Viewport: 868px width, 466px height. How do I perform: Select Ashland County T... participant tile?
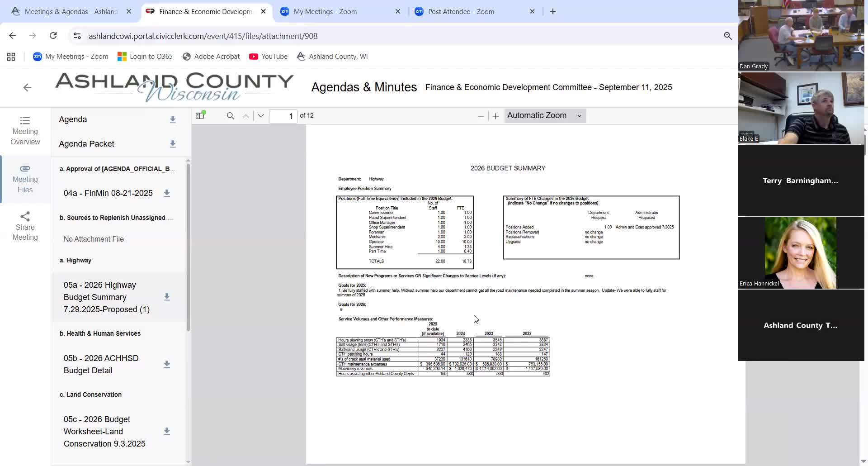pyautogui.click(x=801, y=325)
